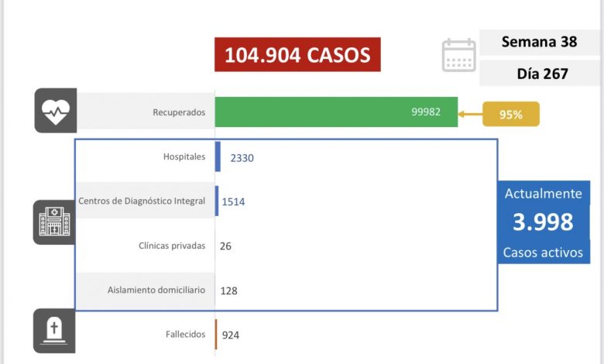Click the Centros de Diagnóstico Integral label

point(142,201)
